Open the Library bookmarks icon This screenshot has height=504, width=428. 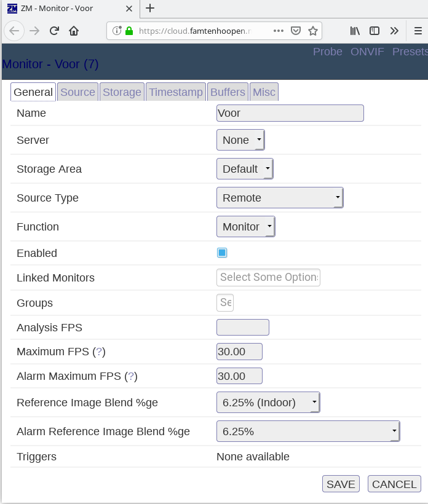click(x=355, y=31)
